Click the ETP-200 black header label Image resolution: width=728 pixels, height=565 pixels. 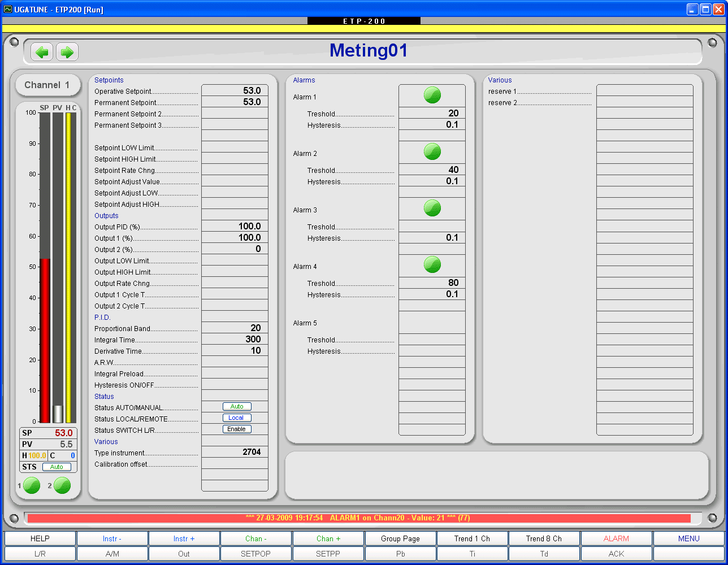(364, 21)
